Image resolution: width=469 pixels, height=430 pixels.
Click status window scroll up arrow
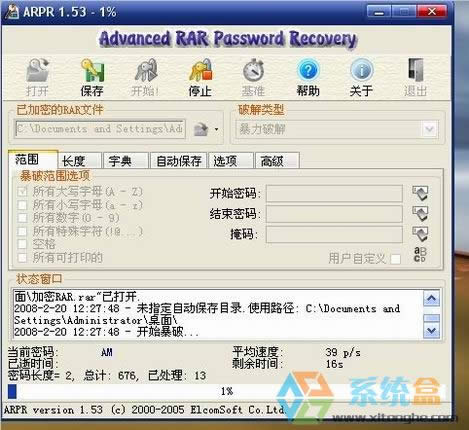[432, 298]
